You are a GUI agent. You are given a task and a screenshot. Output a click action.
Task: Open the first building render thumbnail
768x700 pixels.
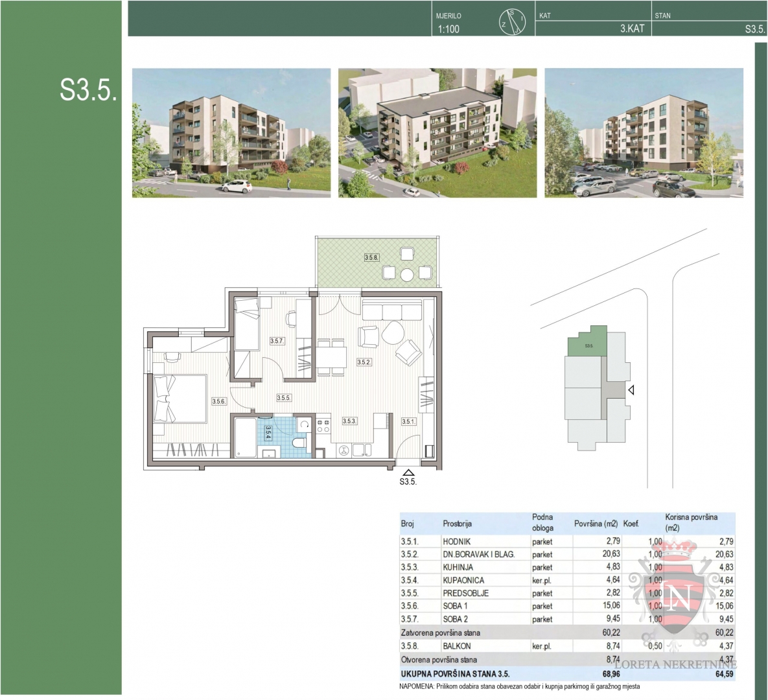[x=231, y=133]
